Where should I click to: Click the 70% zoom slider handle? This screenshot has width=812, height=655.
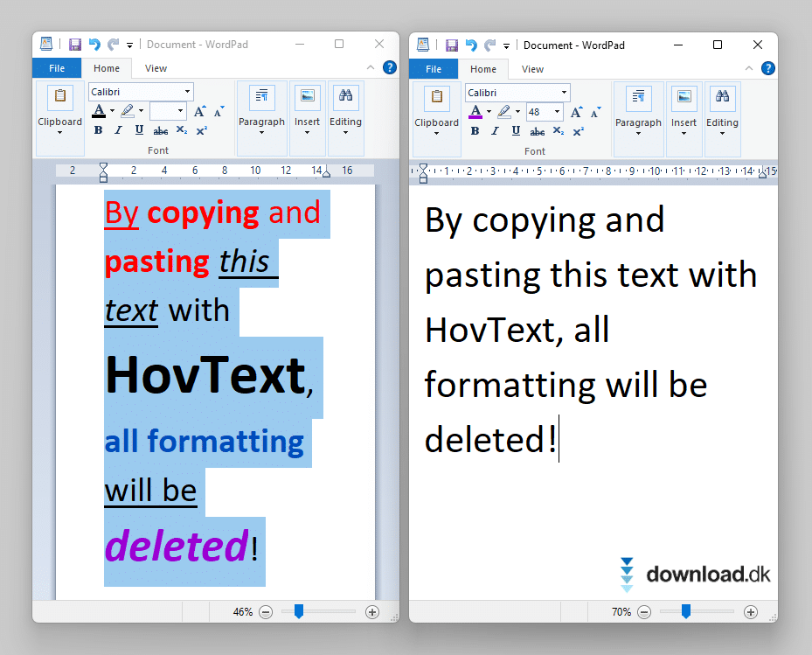pos(686,611)
